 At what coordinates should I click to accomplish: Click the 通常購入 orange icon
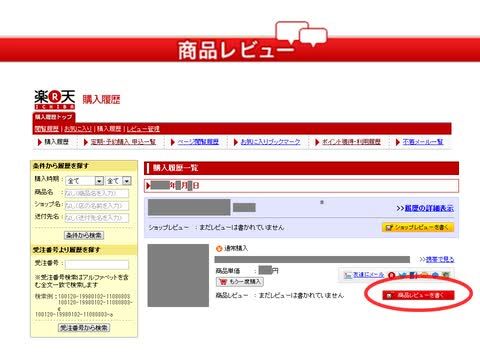click(x=219, y=248)
